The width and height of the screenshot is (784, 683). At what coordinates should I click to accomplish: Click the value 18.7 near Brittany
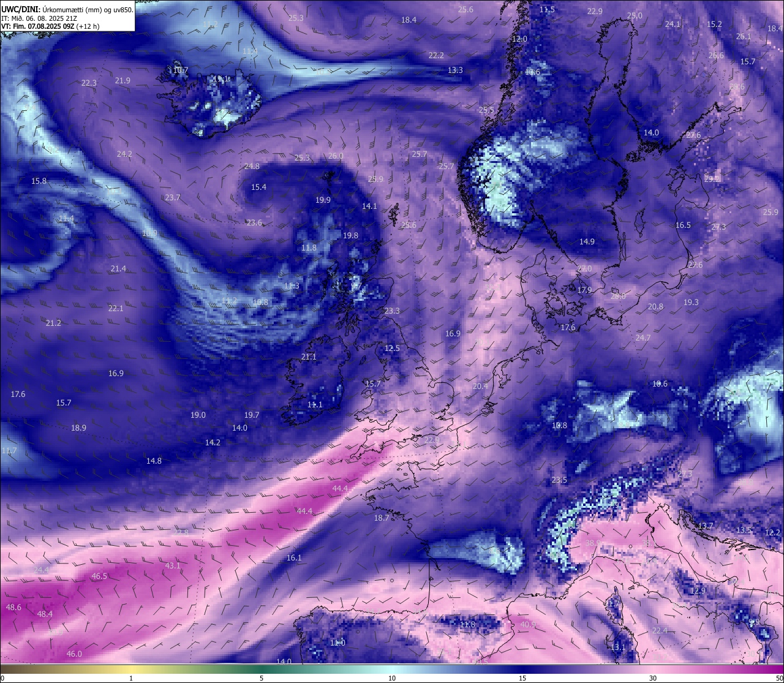click(382, 518)
